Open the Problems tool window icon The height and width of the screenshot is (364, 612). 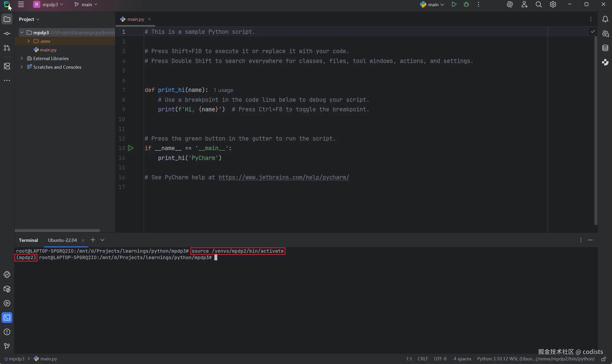(x=7, y=332)
